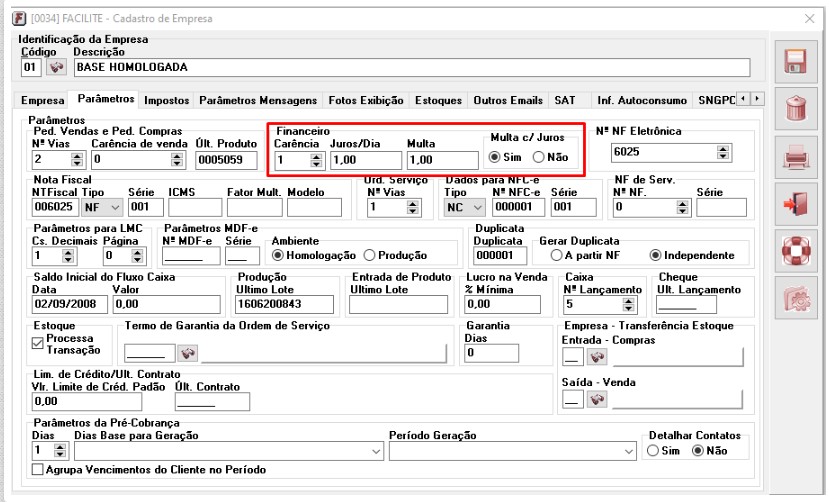
Task: Open lookup for Termo de Garantia
Action: (x=188, y=353)
